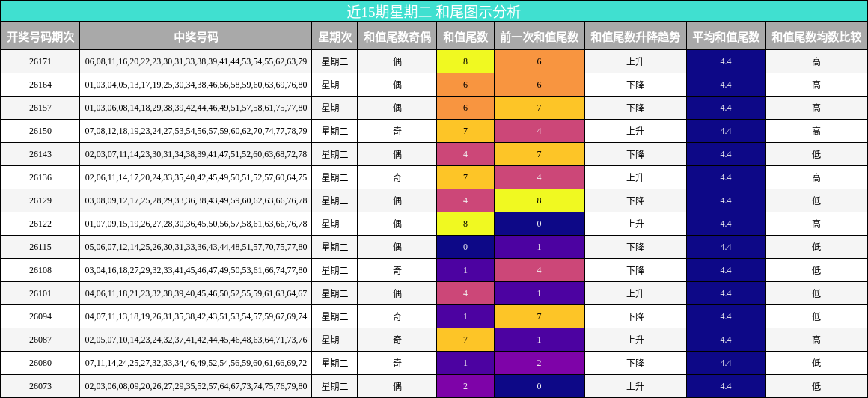Select the 和值尾数均数比较 column header
868x398 pixels.
[816, 37]
